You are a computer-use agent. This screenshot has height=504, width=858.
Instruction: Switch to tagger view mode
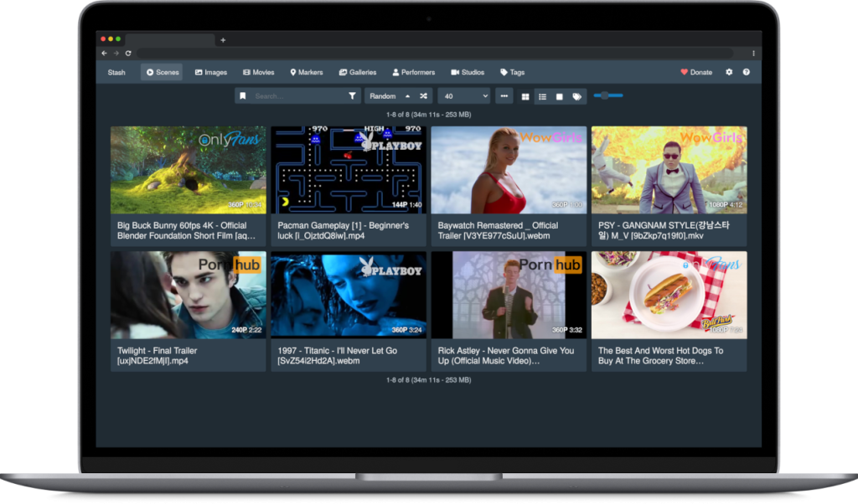tap(576, 96)
